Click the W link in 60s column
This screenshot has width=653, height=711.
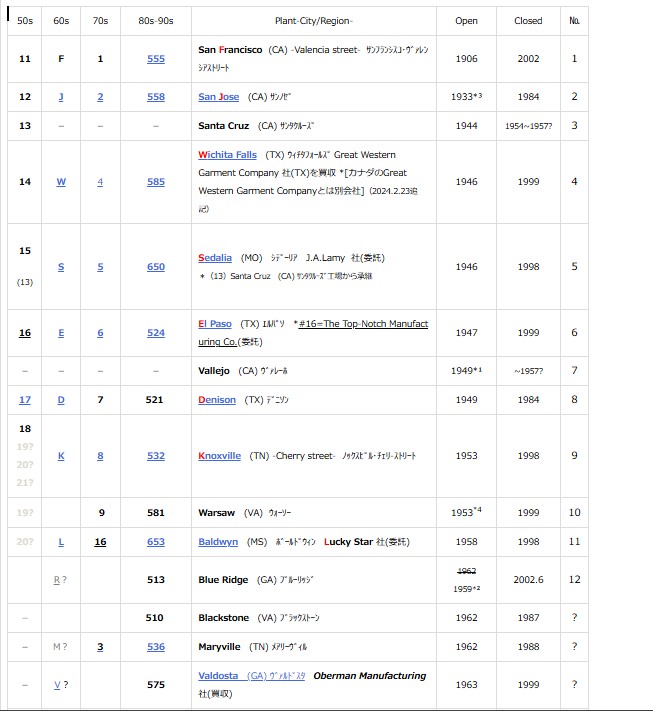click(x=61, y=182)
